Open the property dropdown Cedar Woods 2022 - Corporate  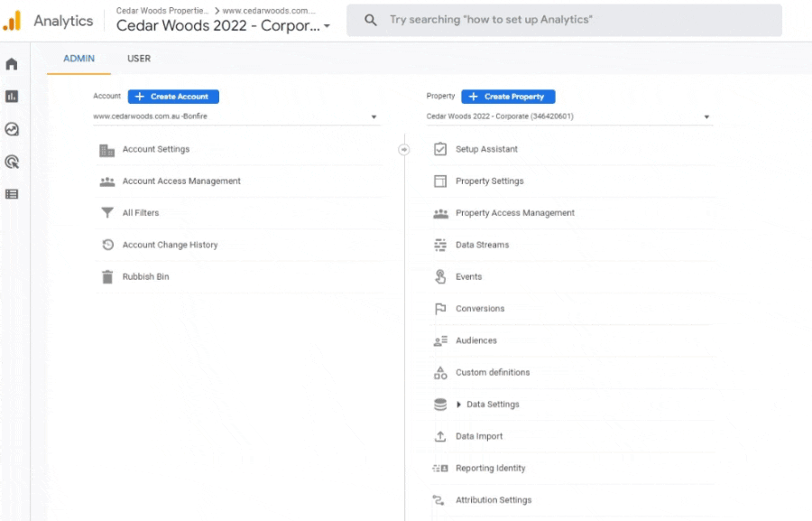[x=568, y=116]
